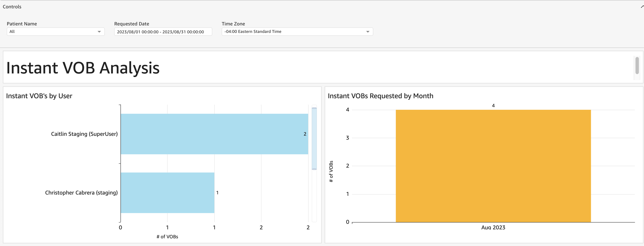The image size is (644, 246).
Task: Click the bar chart vertical zoom slider
Action: pos(314,139)
